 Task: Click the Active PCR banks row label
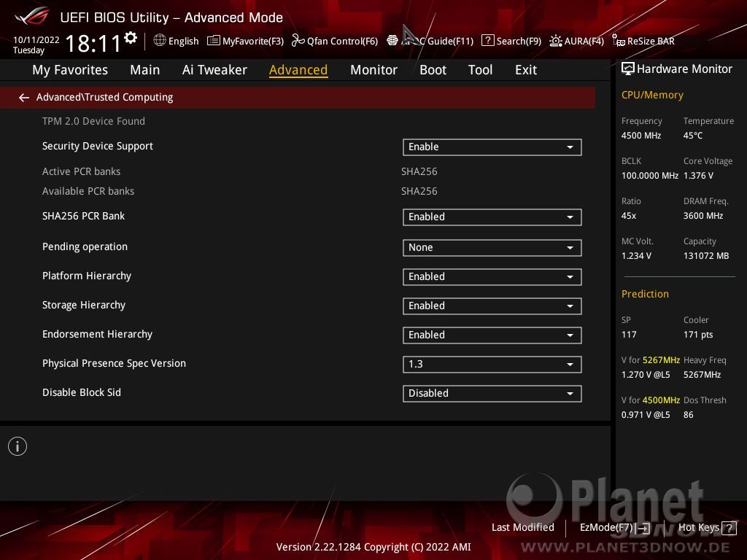click(x=81, y=171)
